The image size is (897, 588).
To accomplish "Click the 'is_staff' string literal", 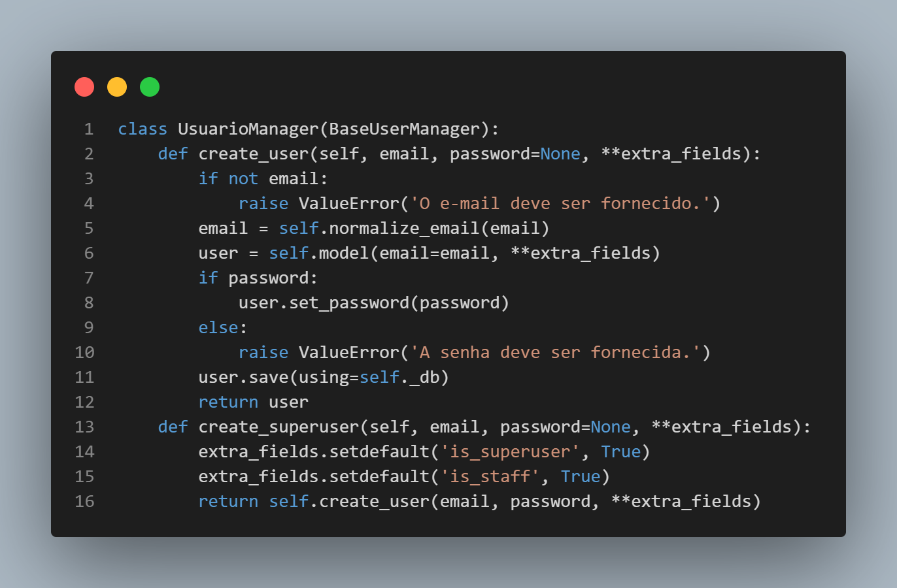I will click(490, 477).
